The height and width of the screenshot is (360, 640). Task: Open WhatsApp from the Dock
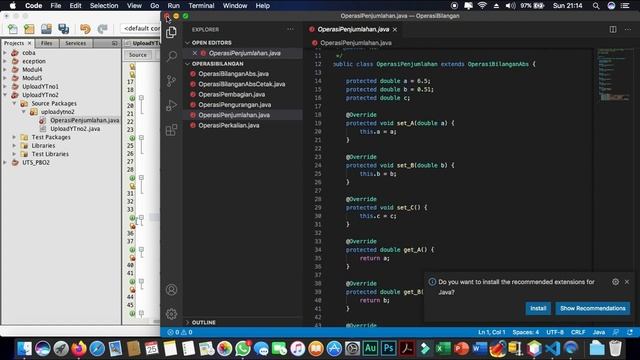pos(242,348)
